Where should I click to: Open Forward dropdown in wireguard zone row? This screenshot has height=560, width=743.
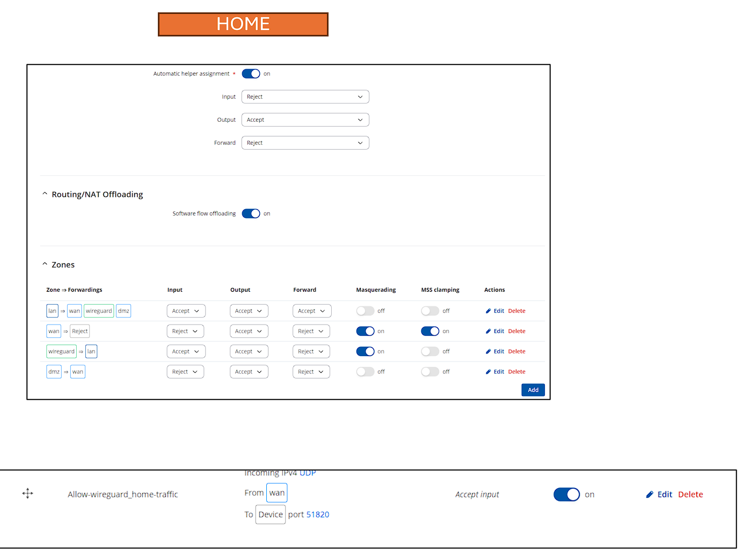311,352
